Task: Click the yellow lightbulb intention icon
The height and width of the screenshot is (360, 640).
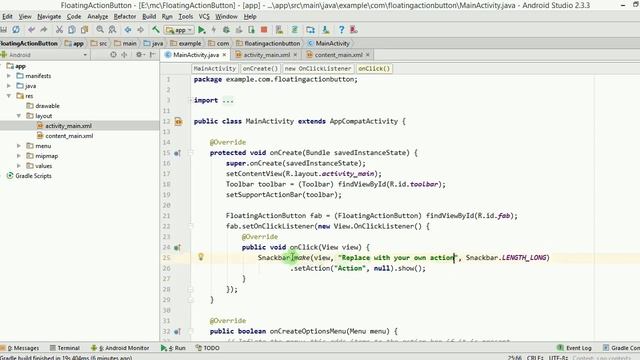Action: 200,257
